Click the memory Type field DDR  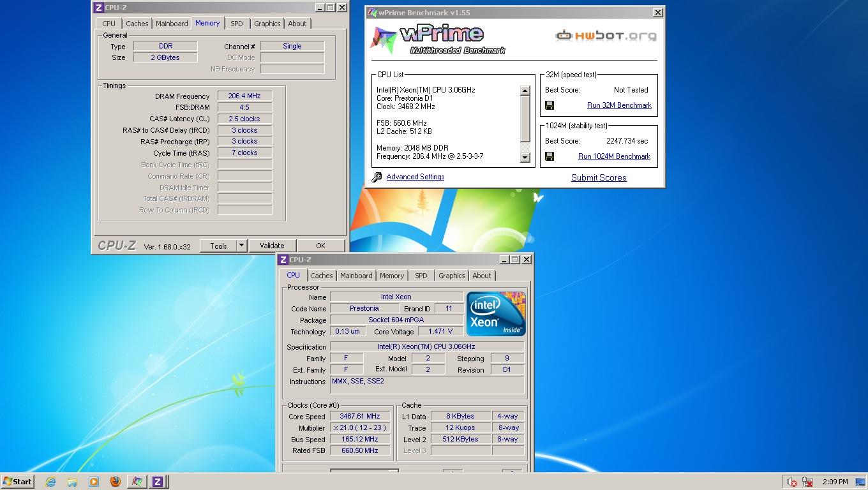[165, 46]
